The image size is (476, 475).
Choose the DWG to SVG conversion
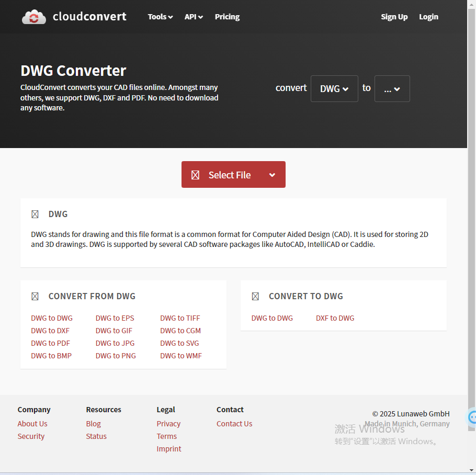click(x=179, y=343)
